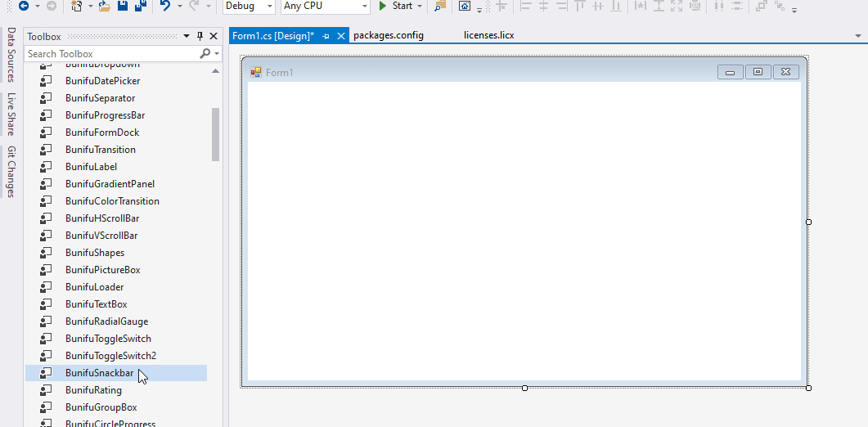Click the form's bottom-edge resize handle

pyautogui.click(x=524, y=388)
